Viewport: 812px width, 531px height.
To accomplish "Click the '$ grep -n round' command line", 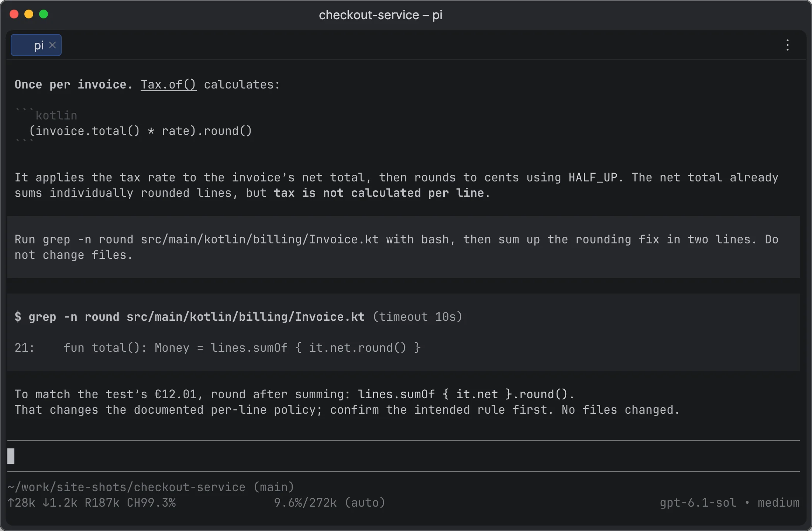I will click(x=190, y=317).
